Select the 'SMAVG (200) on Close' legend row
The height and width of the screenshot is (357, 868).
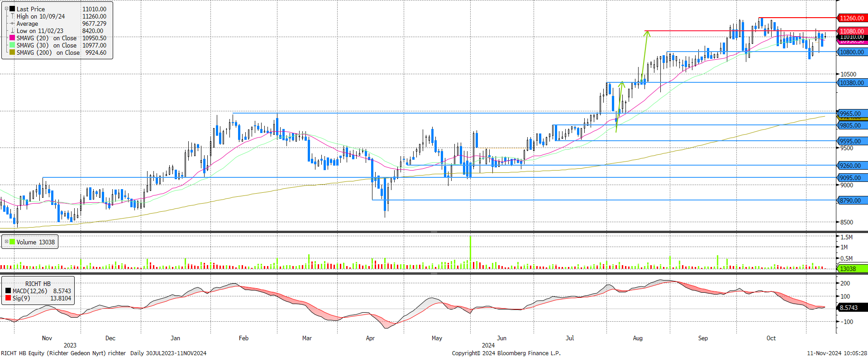[x=58, y=52]
